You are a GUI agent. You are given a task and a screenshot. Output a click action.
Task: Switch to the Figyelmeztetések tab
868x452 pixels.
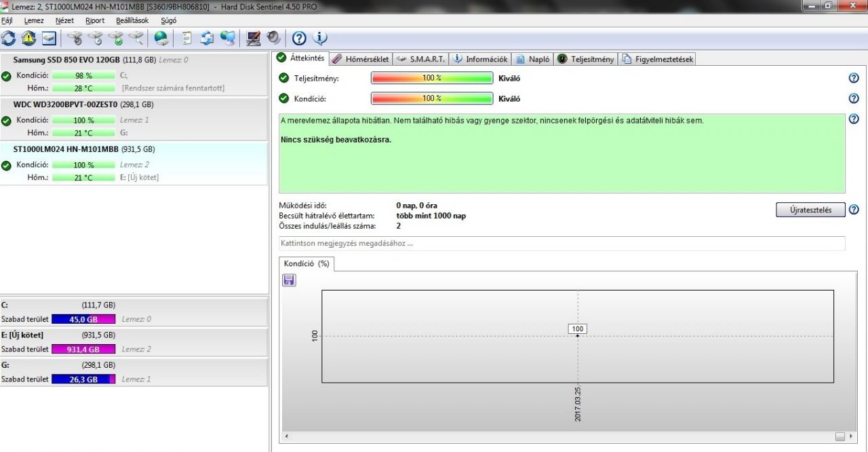[x=657, y=59]
